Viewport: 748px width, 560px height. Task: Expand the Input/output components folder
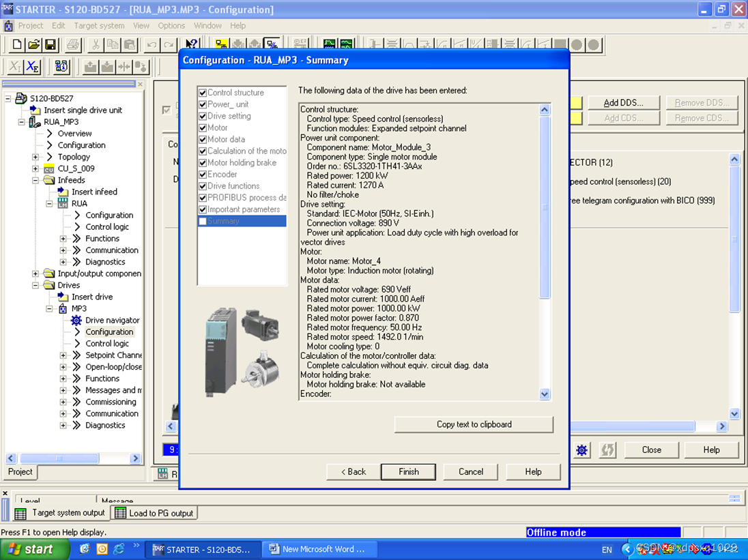(x=35, y=274)
